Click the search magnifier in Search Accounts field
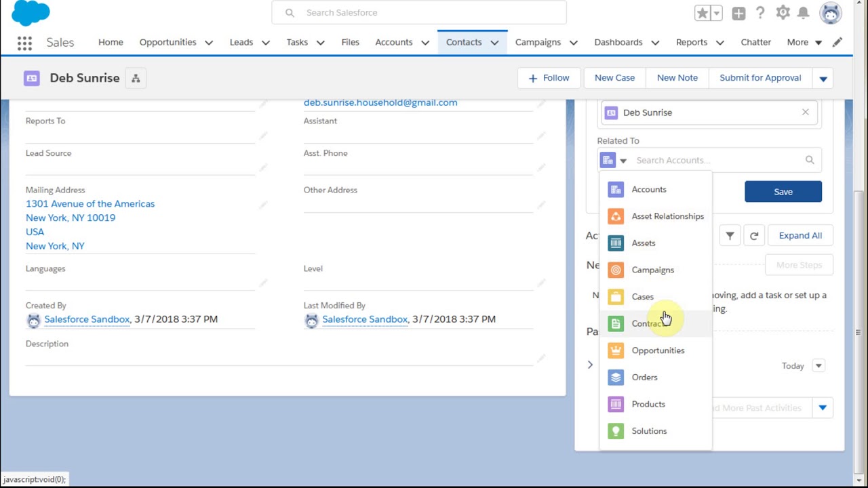 click(x=810, y=160)
